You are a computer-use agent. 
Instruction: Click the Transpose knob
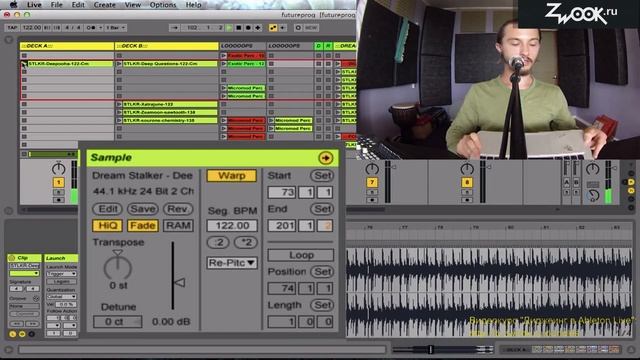pos(118,267)
